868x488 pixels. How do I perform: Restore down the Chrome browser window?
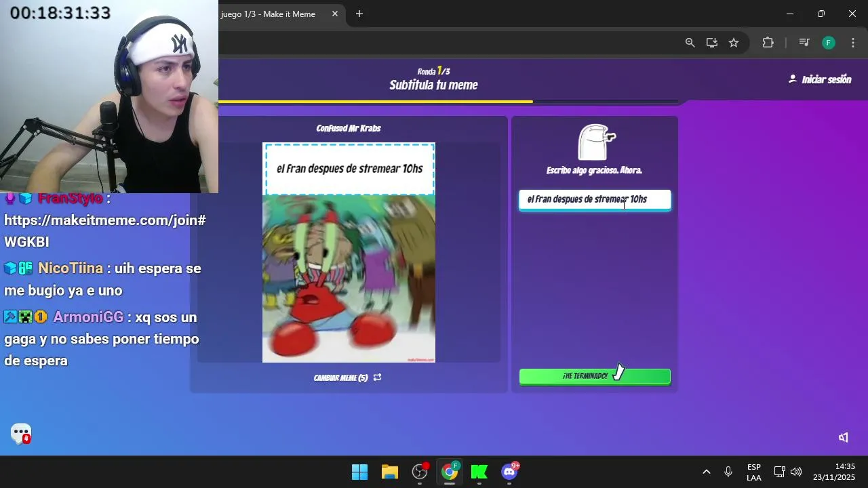[x=821, y=14]
